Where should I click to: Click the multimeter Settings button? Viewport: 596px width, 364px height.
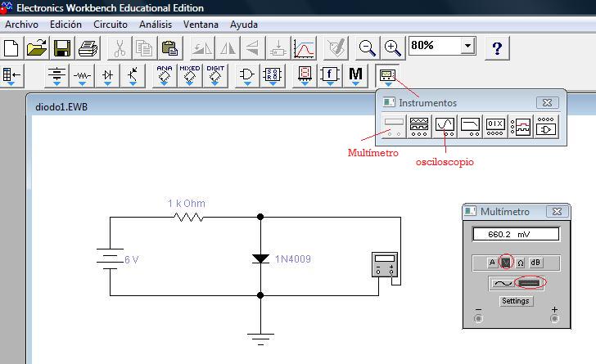(x=516, y=301)
